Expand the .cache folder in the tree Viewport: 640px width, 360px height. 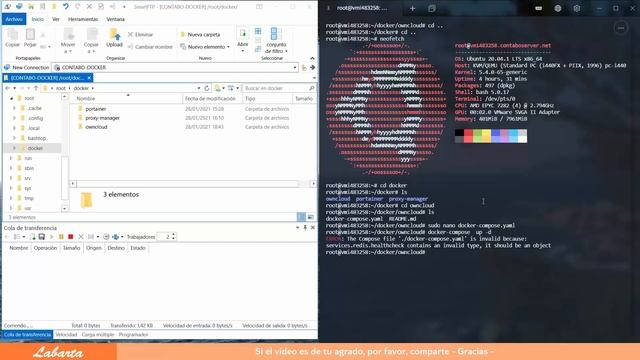pyautogui.click(x=14, y=108)
